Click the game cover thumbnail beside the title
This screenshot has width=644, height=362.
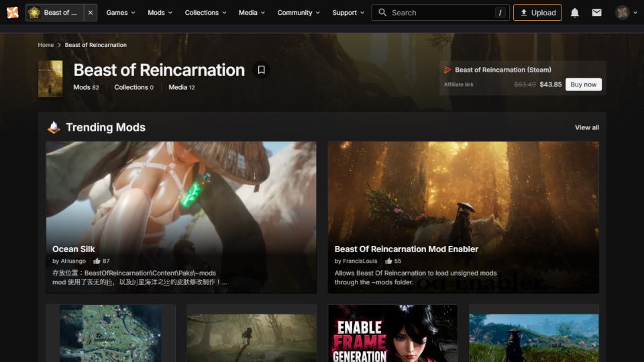pos(50,79)
